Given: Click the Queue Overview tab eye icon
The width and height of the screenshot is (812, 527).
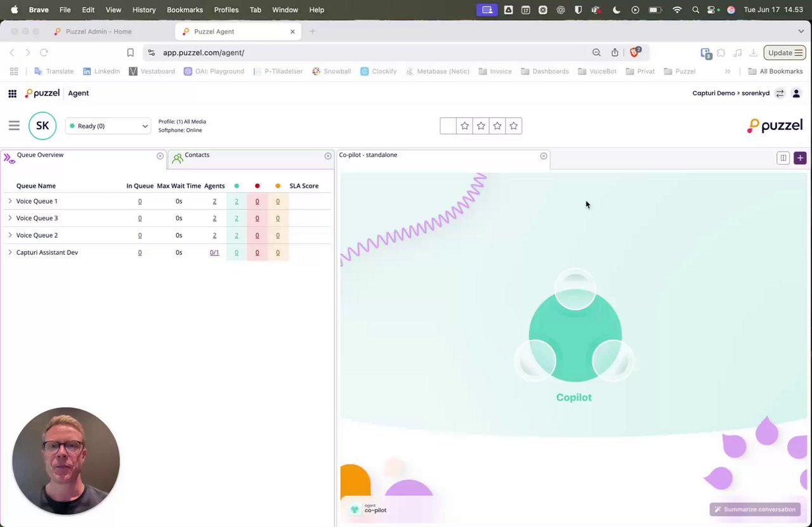Looking at the screenshot, I should click(9, 158).
